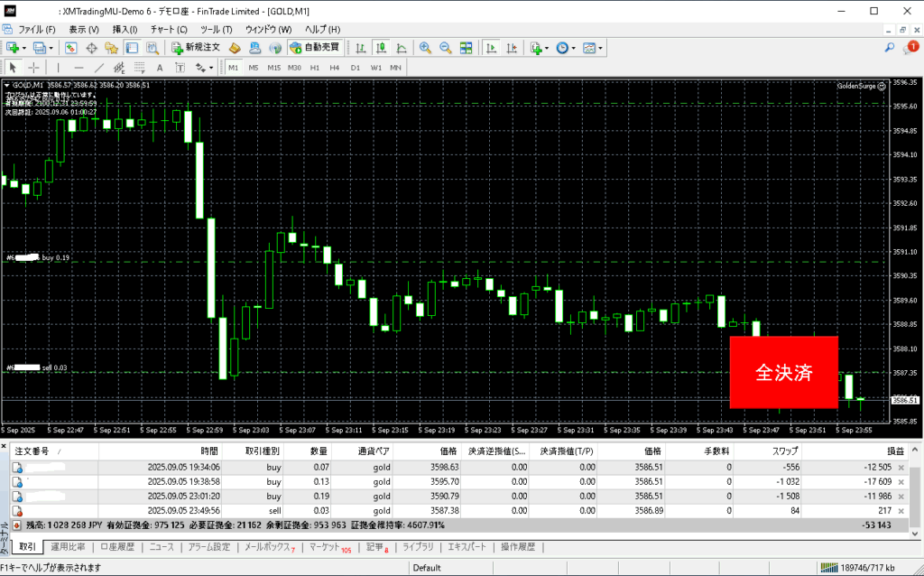Switch to the 口座履歴 tab

(117, 547)
